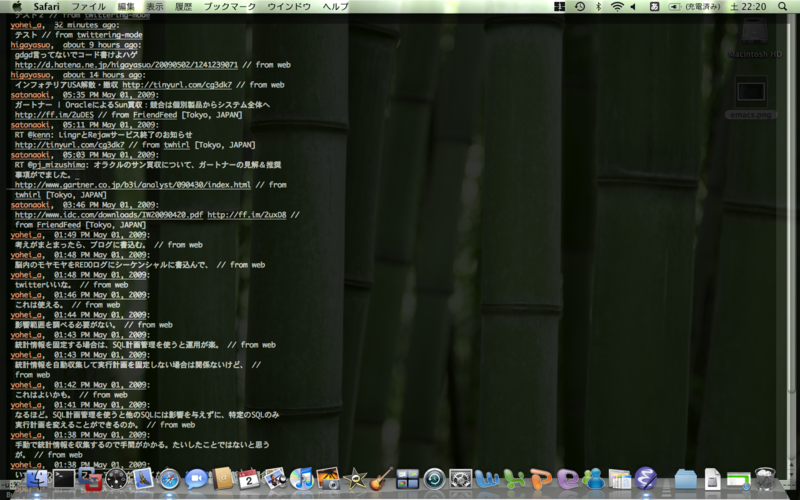Open VMware Fusion in the dock
The image size is (800, 500).
[90, 480]
